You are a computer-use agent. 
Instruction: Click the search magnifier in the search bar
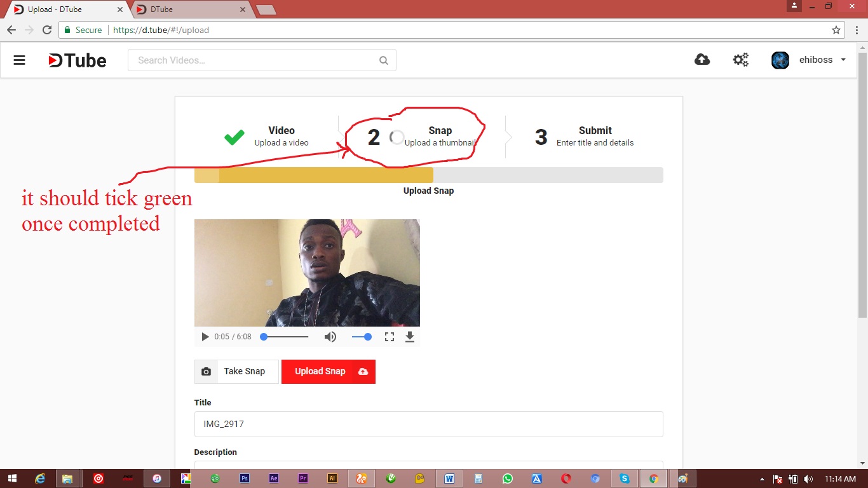383,60
